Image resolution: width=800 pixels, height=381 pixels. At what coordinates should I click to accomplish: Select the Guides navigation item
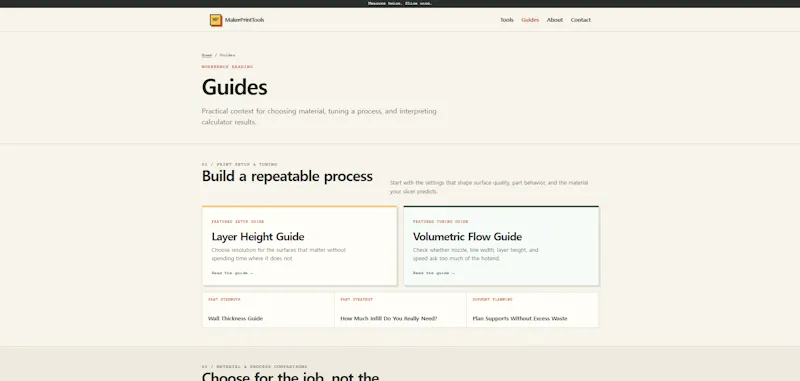tap(530, 20)
